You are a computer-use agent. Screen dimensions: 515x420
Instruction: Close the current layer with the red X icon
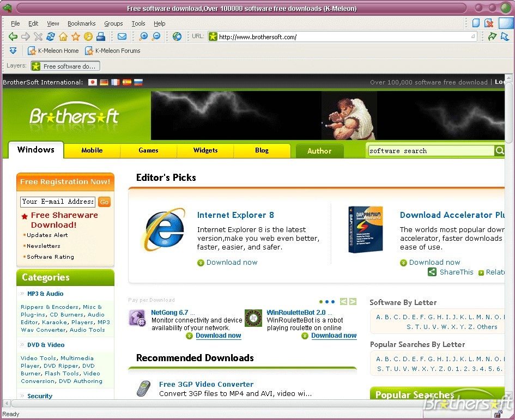point(489,23)
